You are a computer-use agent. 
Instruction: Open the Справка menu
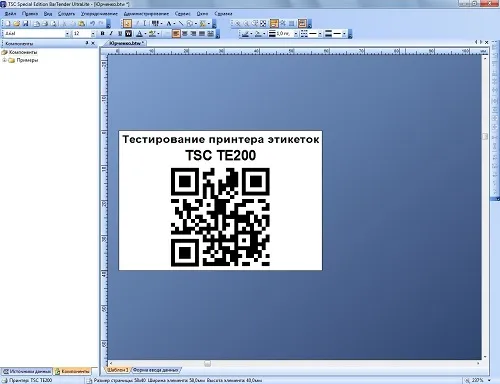pos(223,14)
